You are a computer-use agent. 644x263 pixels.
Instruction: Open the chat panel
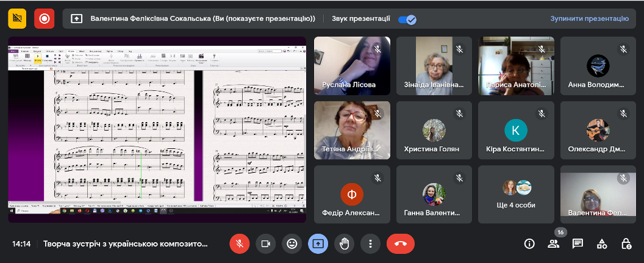click(578, 243)
